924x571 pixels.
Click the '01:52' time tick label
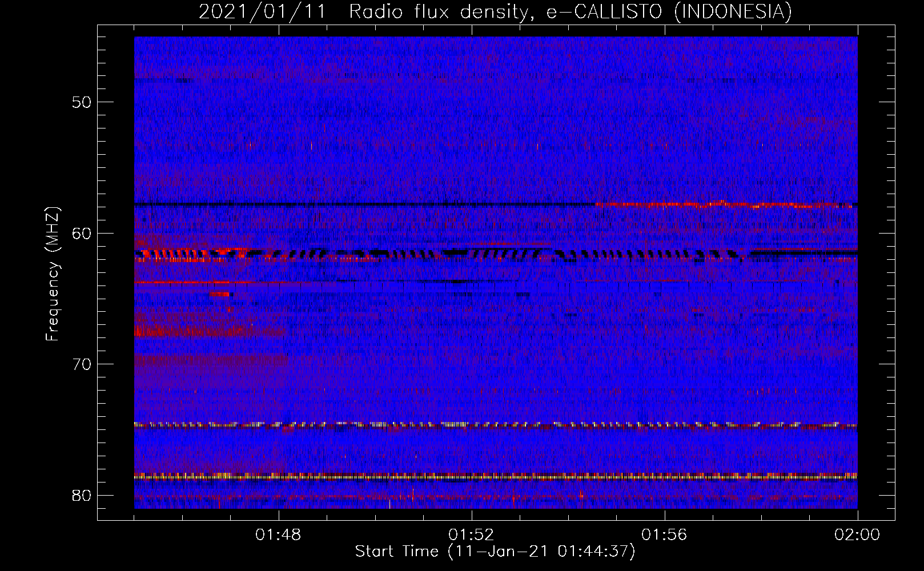tap(471, 535)
